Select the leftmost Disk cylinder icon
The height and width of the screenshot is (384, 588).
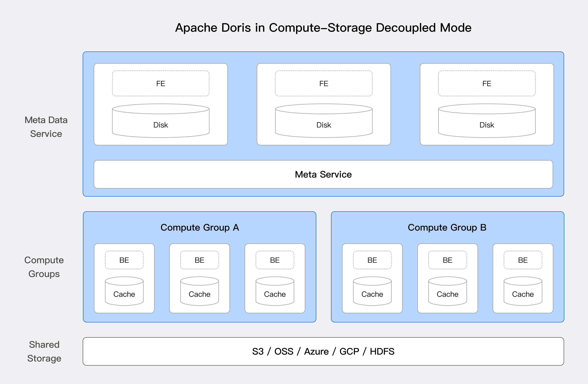tap(160, 120)
